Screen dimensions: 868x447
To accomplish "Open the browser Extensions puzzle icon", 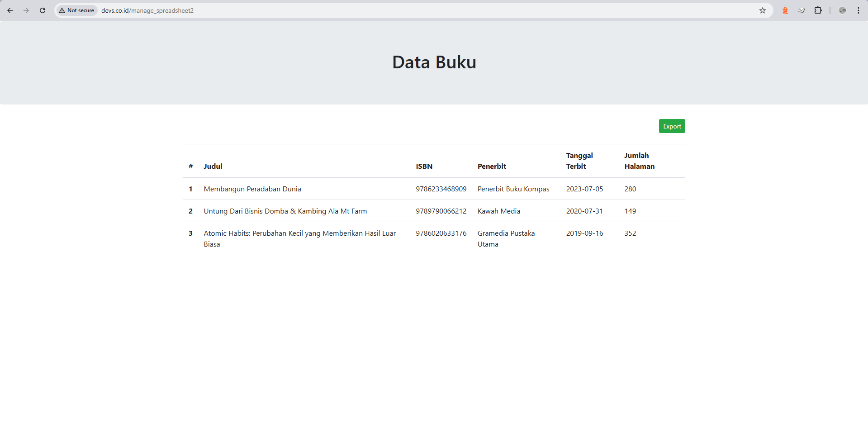I will 818,10.
